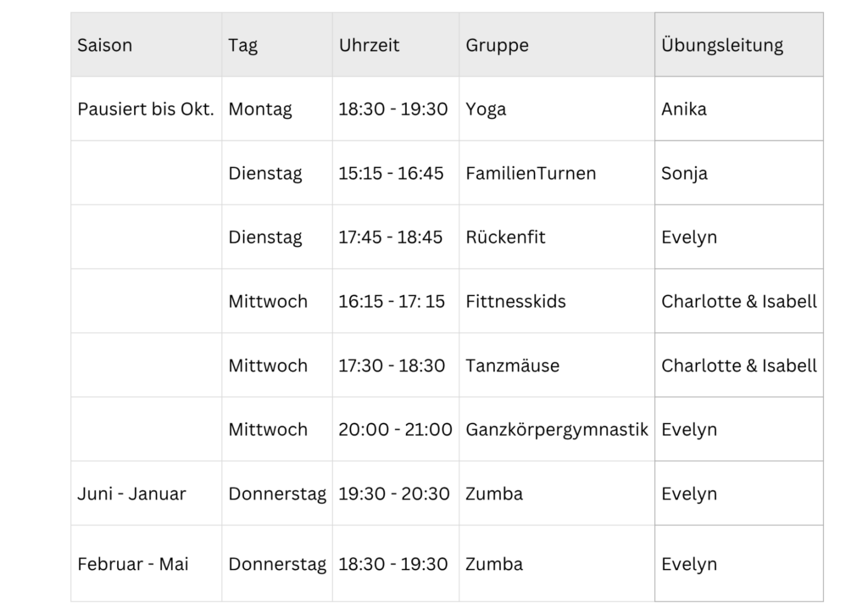Click the 20:00 - 21:00 time cell
This screenshot has height=614, width=868.
click(395, 429)
